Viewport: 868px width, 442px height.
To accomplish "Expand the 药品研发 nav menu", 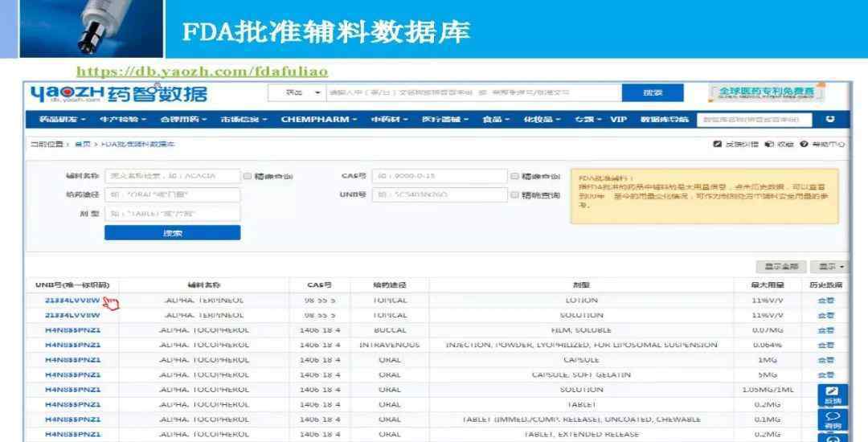I will click(63, 119).
